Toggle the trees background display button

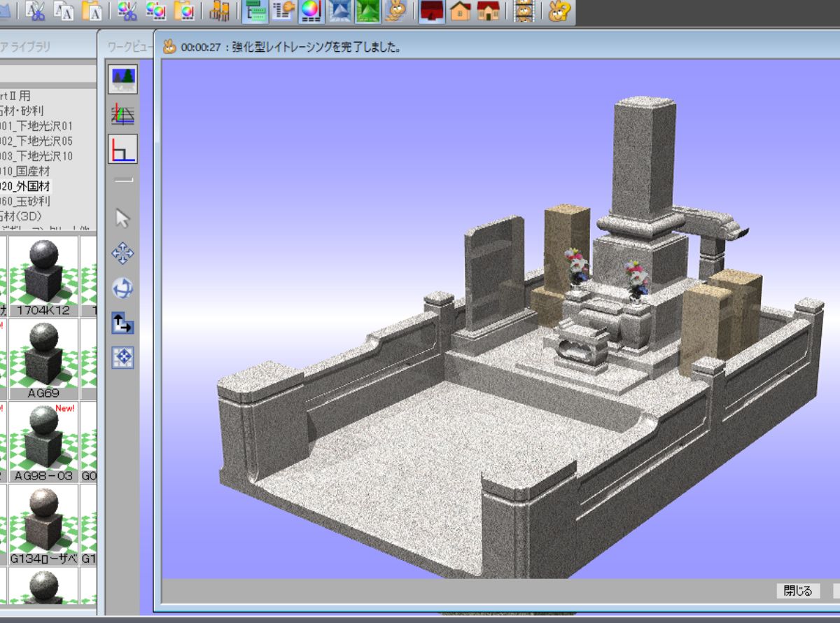tap(122, 79)
